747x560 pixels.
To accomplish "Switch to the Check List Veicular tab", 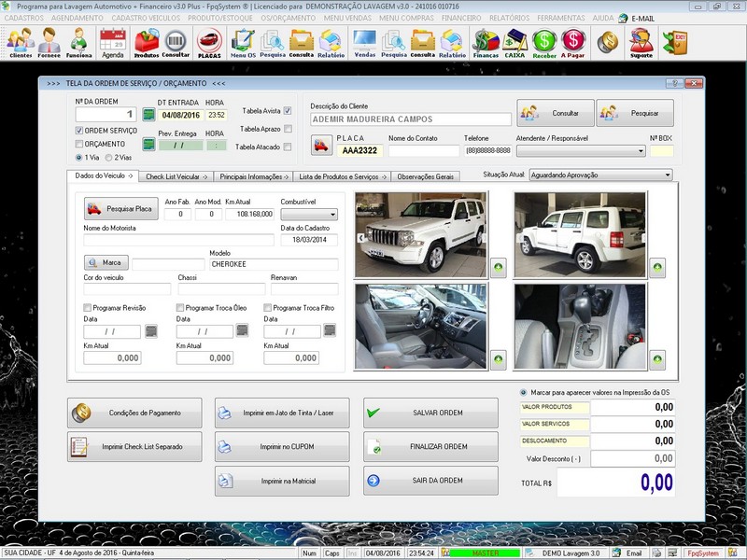I will pyautogui.click(x=176, y=175).
